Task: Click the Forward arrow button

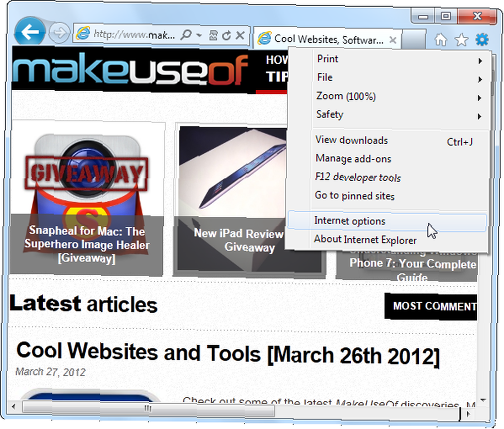Action: (x=59, y=33)
